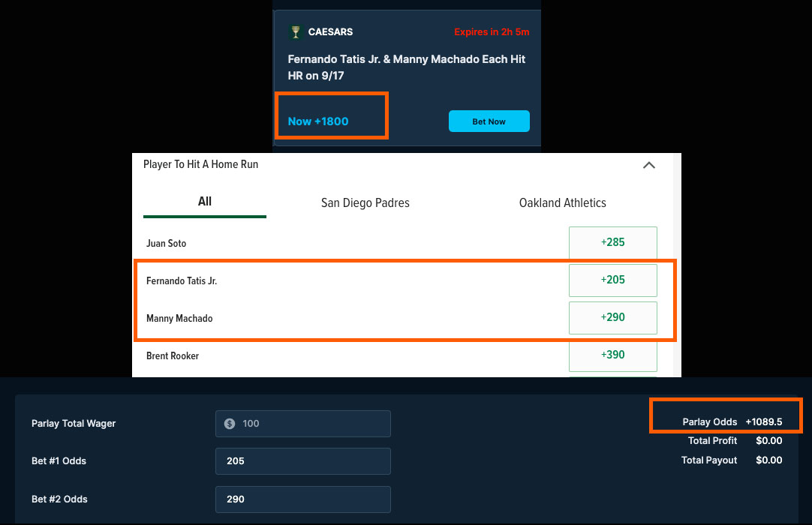
Task: Click the Bet #2 Odds label
Action: [59, 499]
